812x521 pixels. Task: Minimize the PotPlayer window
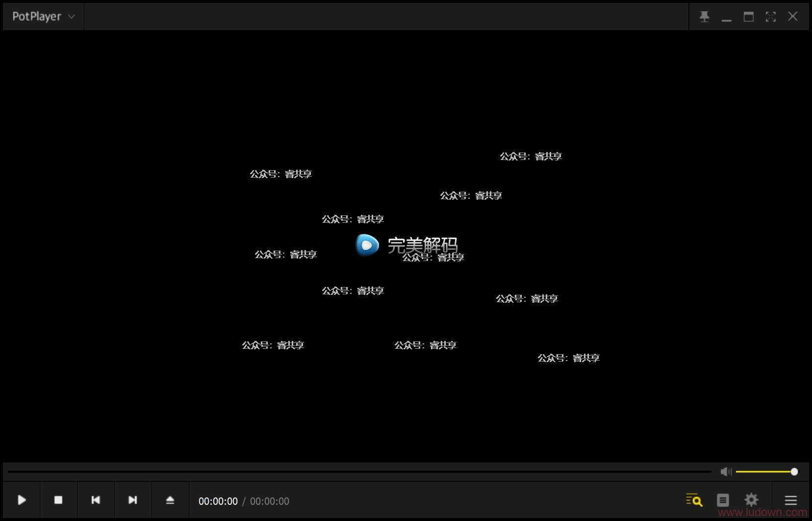coord(727,17)
